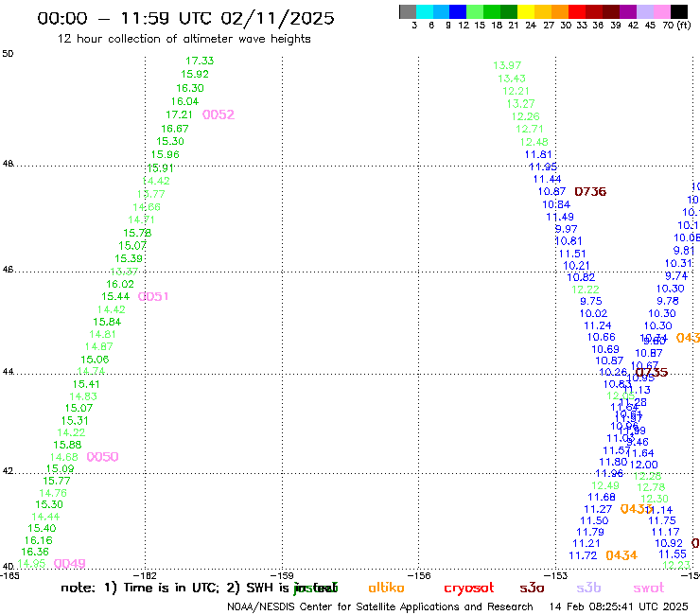The width and height of the screenshot is (700, 615).
Task: Pick the dark blue 12 ft swatch
Action: (458, 11)
